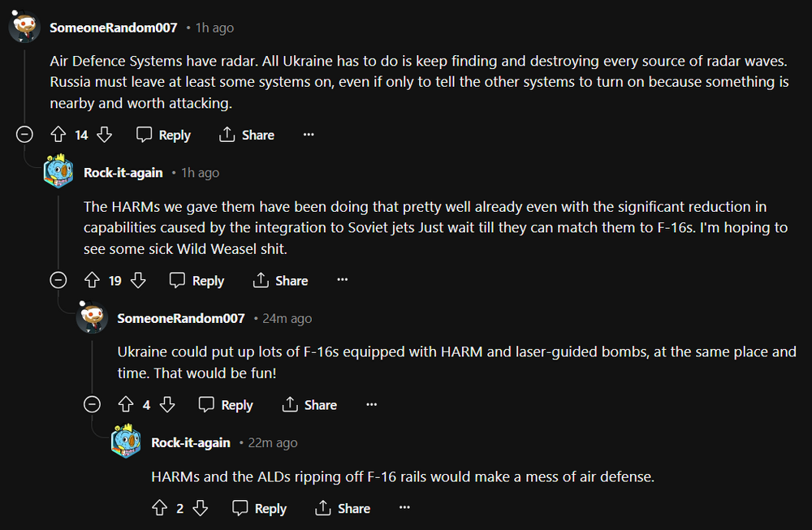
Task: Downvote the comment with 2 points
Action: (201, 509)
